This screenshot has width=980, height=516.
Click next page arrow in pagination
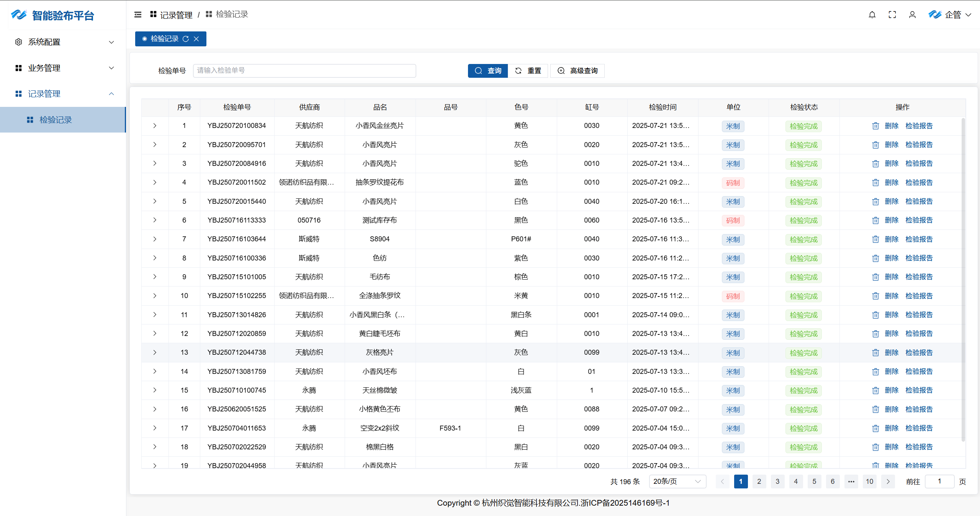[x=888, y=482]
